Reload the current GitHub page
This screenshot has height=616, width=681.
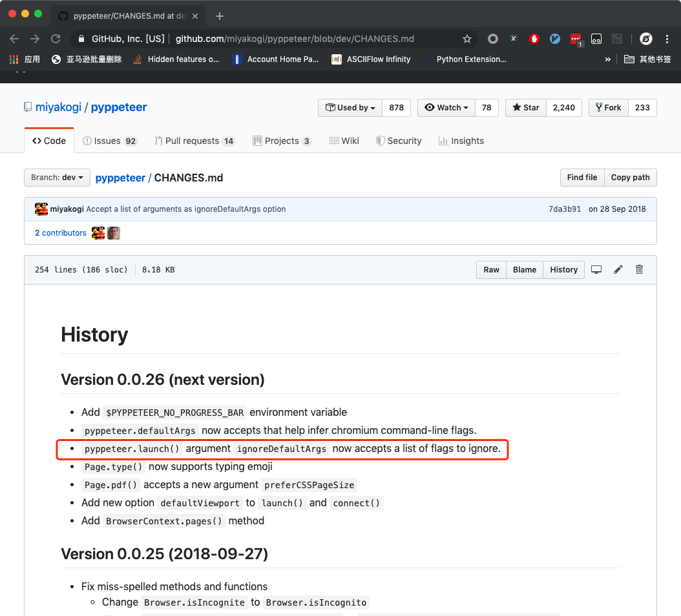pos(56,39)
